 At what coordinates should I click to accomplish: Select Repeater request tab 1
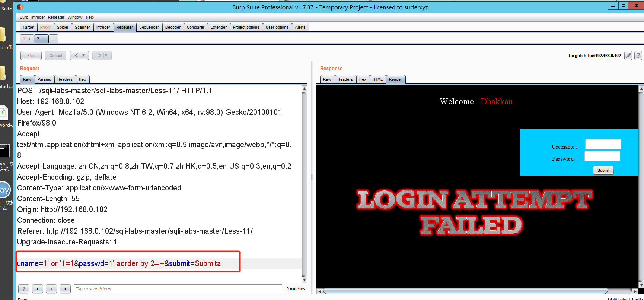[x=24, y=39]
